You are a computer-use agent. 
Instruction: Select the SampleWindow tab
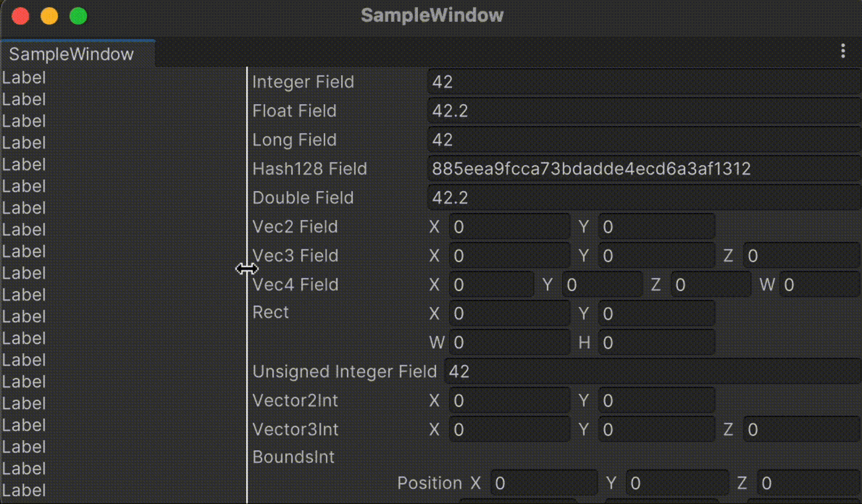coord(72,54)
